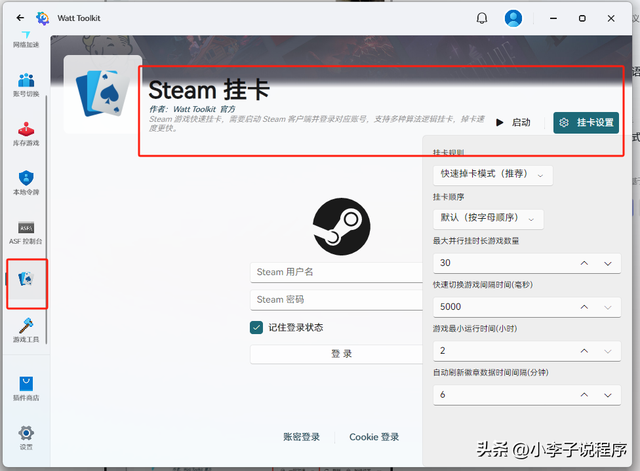
Task: Click the 登录 button
Action: [x=336, y=354]
